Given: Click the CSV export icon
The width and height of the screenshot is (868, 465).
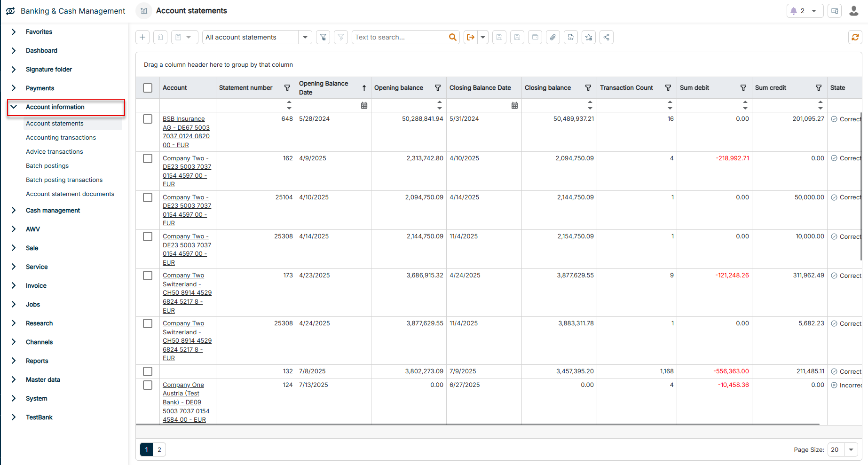Looking at the screenshot, I should click(x=571, y=37).
